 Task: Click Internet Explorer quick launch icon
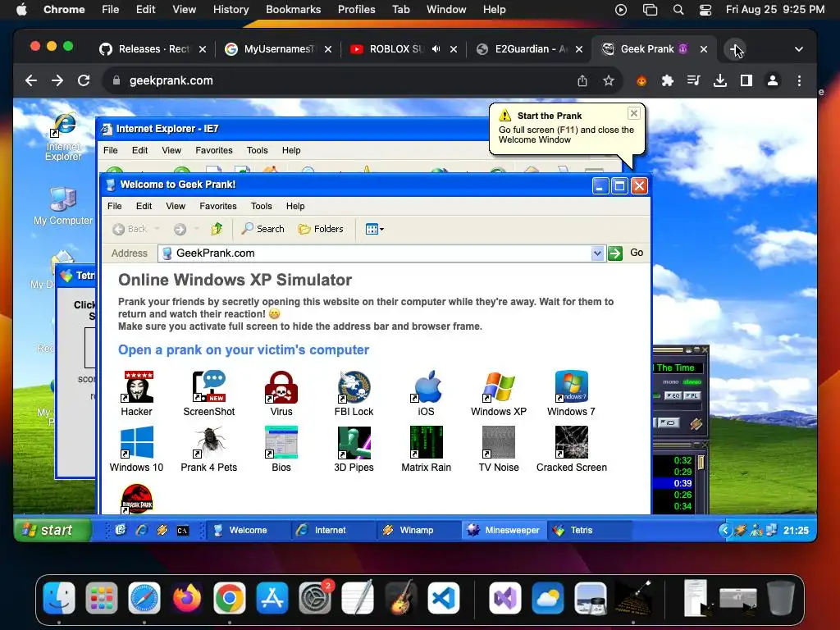pos(141,531)
